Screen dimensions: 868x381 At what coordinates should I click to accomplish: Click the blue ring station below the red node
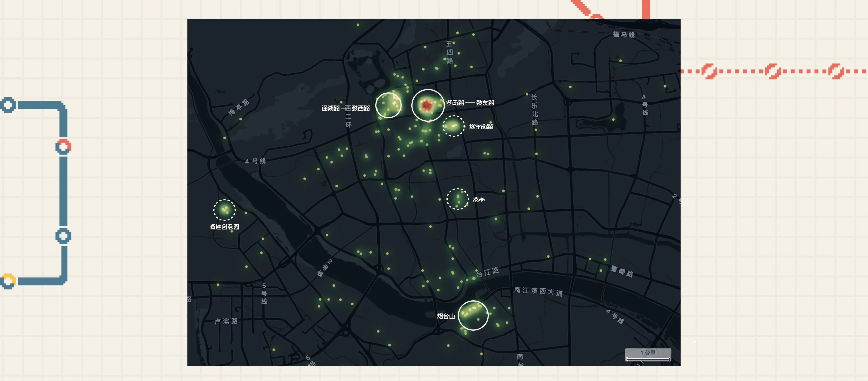[x=63, y=235]
